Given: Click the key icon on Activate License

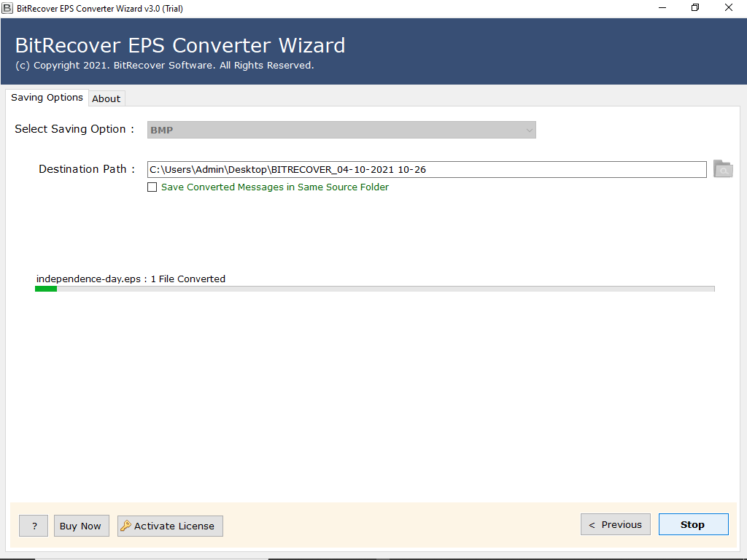Looking at the screenshot, I should [125, 526].
